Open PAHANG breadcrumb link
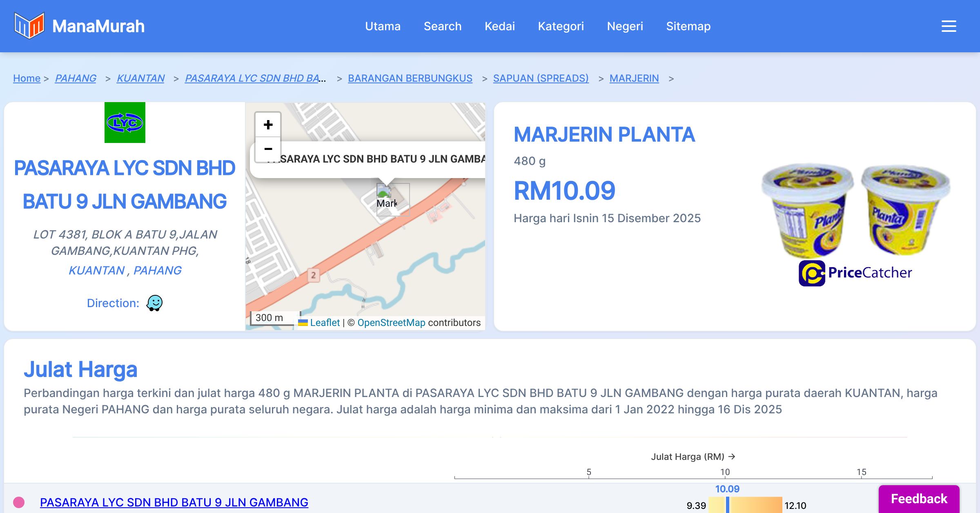The image size is (980, 513). click(x=76, y=78)
